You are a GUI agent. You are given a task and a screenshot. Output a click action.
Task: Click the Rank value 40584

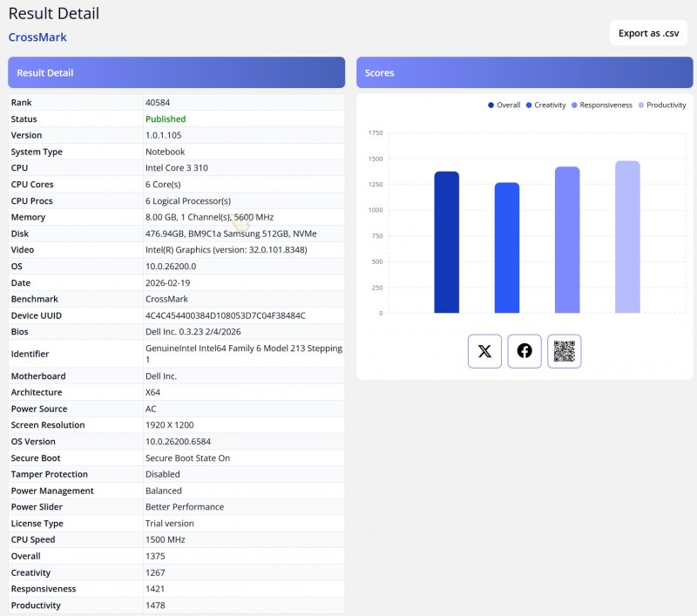pos(158,103)
